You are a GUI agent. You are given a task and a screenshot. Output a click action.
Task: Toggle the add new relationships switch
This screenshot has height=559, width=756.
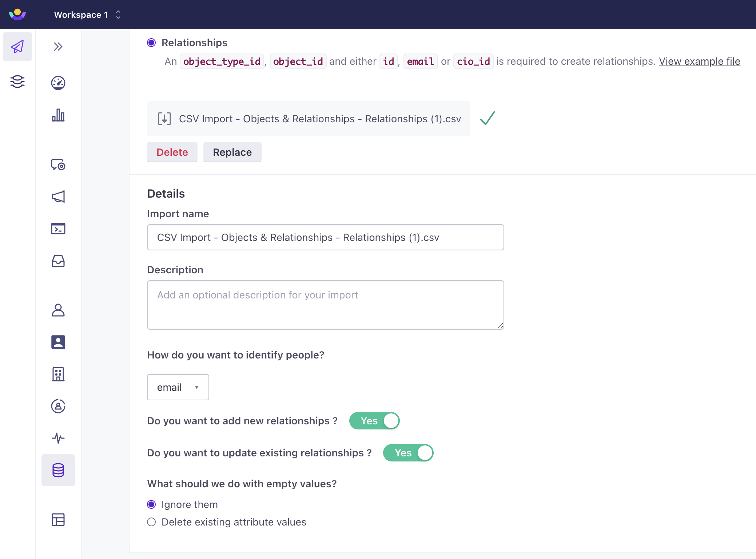click(x=374, y=421)
